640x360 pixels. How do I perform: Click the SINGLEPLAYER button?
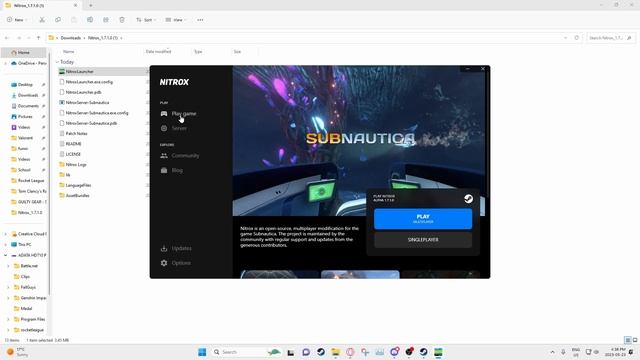point(423,240)
